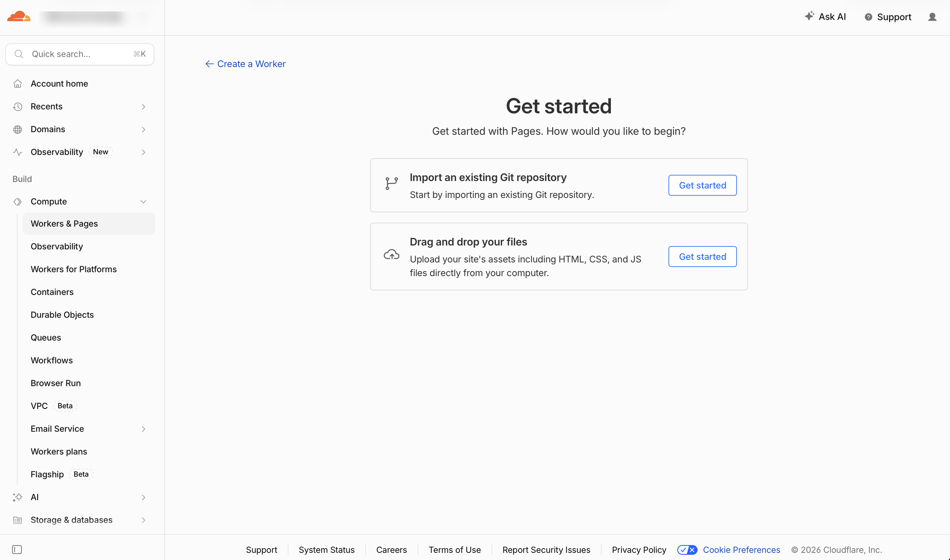Expand the Email Service chevron
Viewport: 950px width, 560px height.
143,429
